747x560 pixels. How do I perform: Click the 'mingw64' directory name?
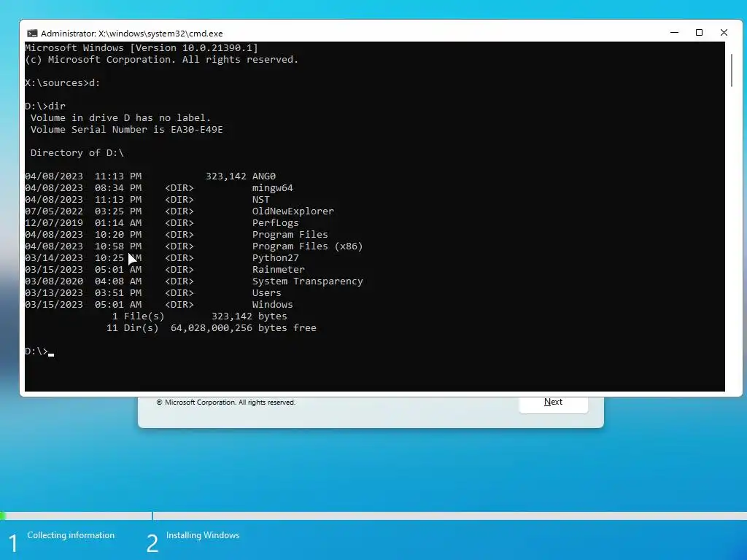point(273,187)
